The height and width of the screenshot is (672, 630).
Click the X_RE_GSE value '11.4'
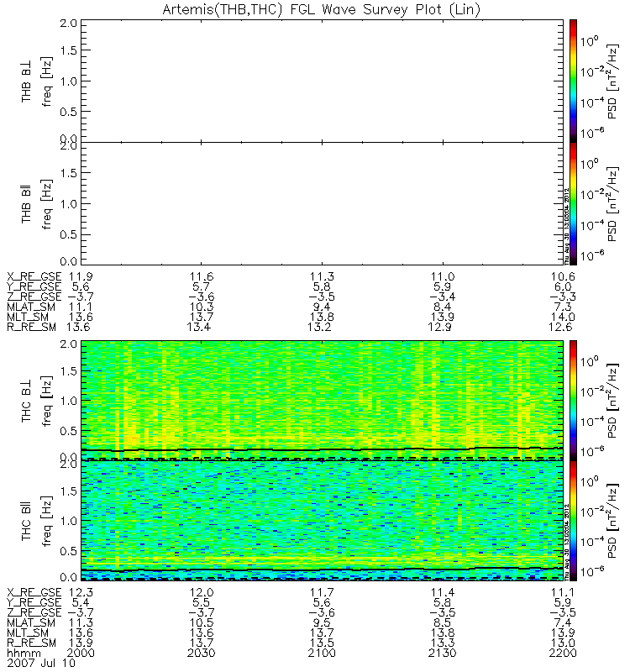pos(443,593)
